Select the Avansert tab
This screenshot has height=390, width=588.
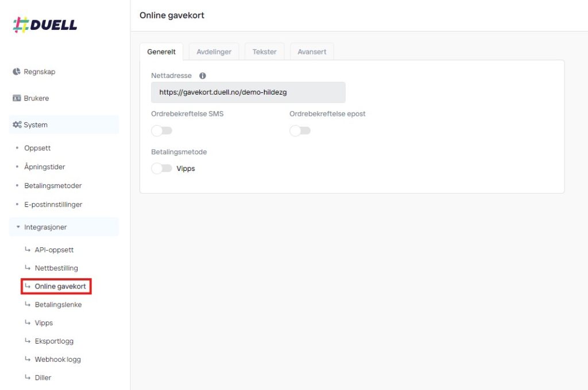[x=312, y=52]
